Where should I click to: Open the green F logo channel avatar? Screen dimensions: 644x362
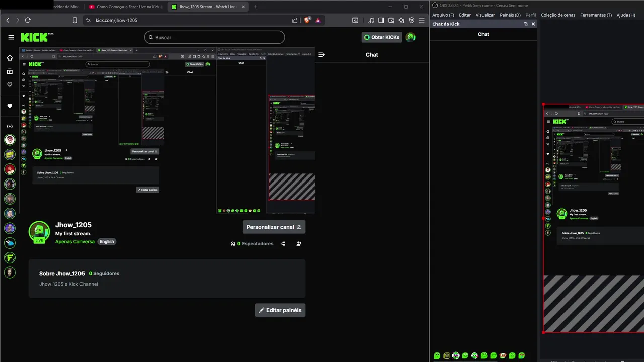click(x=10, y=258)
